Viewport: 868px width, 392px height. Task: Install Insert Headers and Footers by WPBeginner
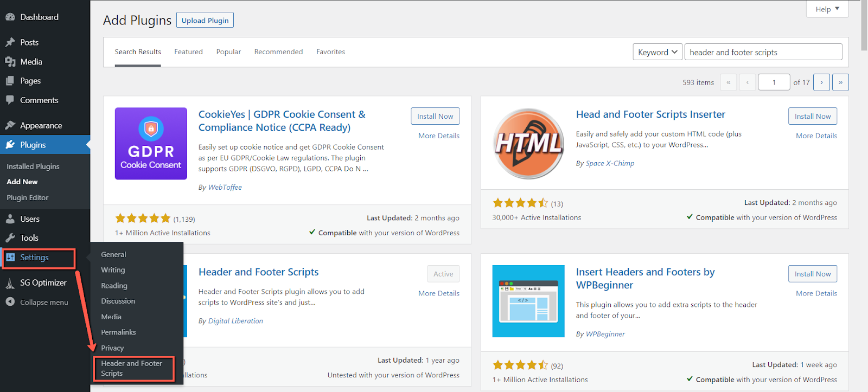[x=813, y=274]
